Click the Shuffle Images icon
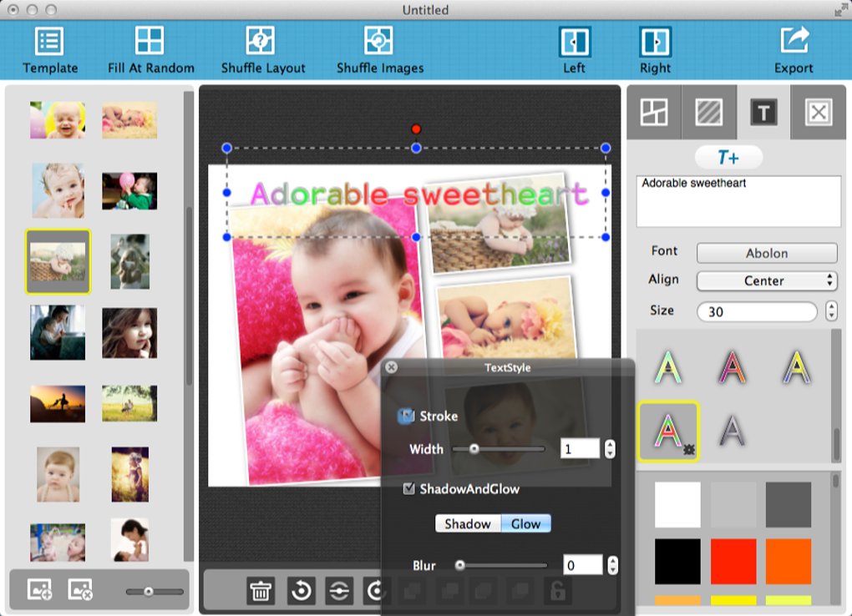Image resolution: width=852 pixels, height=616 pixels. point(378,40)
